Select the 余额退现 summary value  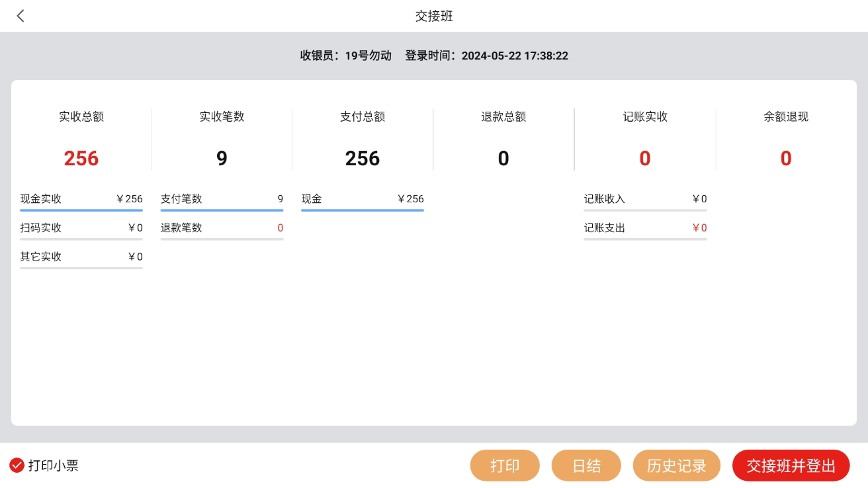coord(786,158)
